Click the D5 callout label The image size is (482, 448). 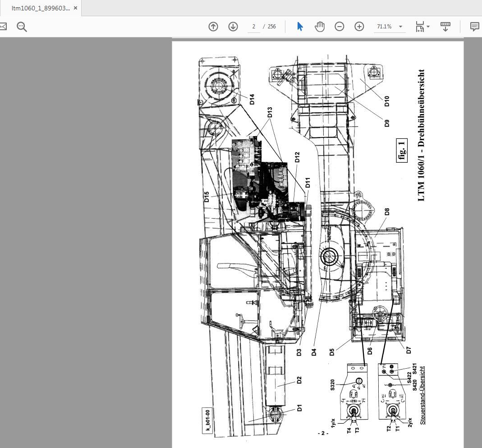pyautogui.click(x=332, y=352)
